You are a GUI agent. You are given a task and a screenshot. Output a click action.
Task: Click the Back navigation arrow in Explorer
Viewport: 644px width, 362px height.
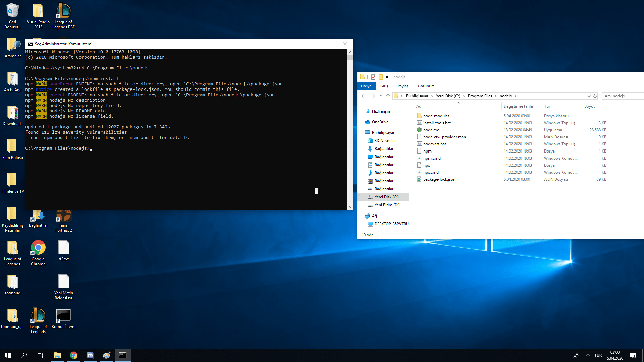click(x=363, y=96)
